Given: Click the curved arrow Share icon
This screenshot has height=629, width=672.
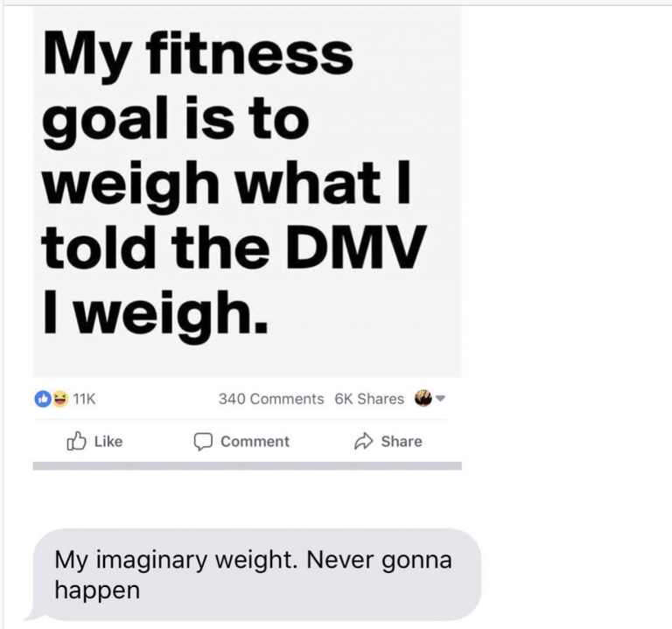Looking at the screenshot, I should (363, 441).
